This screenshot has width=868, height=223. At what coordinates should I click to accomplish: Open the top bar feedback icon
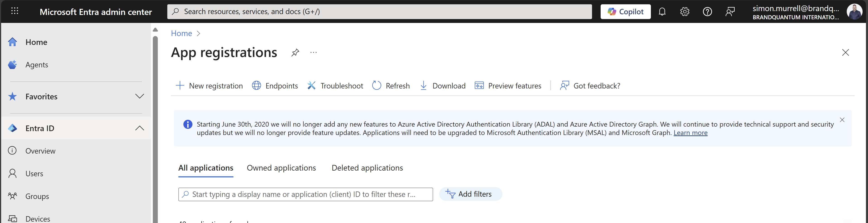(730, 12)
